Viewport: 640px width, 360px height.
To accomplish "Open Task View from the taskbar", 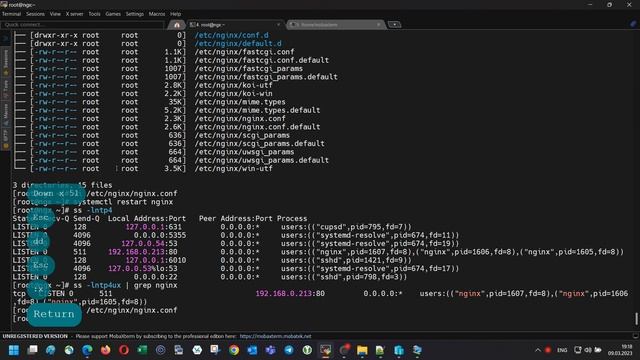I will tap(32, 350).
